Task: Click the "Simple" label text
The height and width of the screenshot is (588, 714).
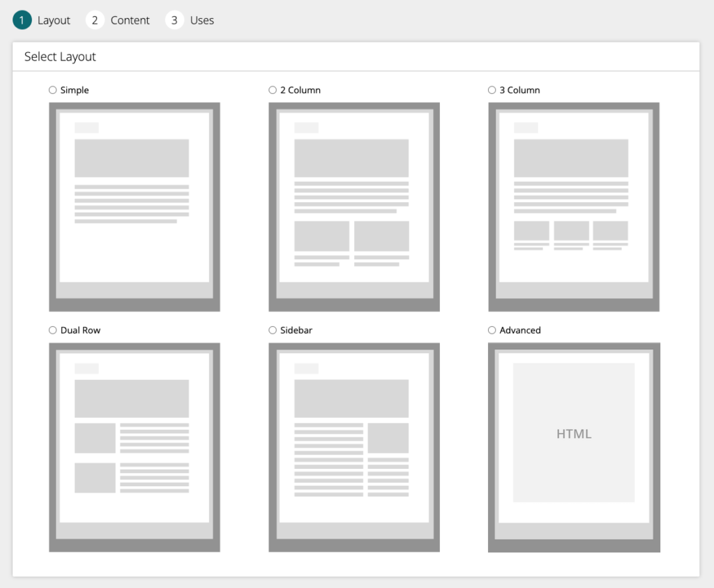Action: [74, 90]
